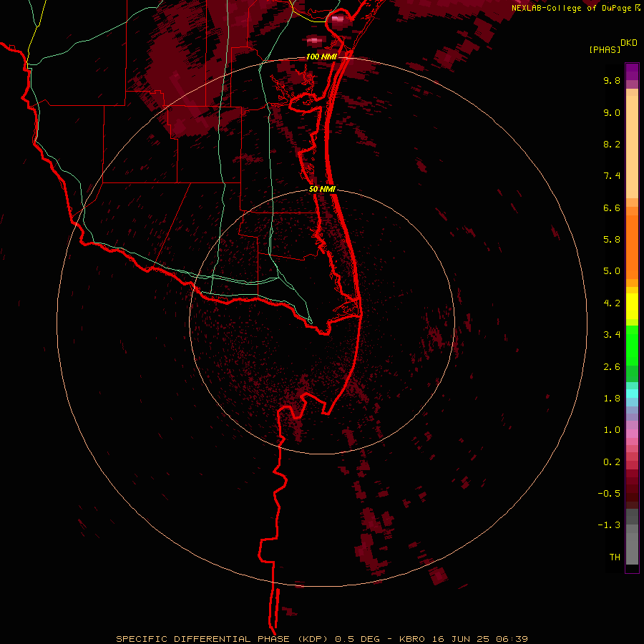
Task: Click the bright green segment of color bar
Action: 632,346
